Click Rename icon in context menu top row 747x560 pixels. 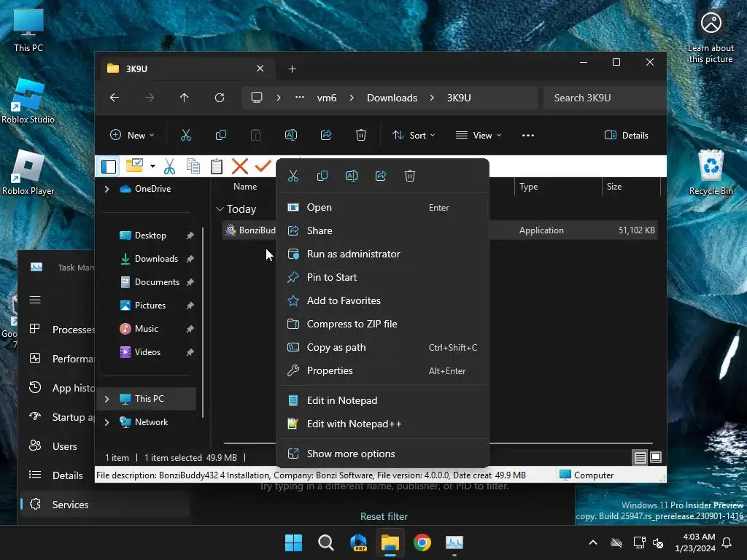coord(352,176)
